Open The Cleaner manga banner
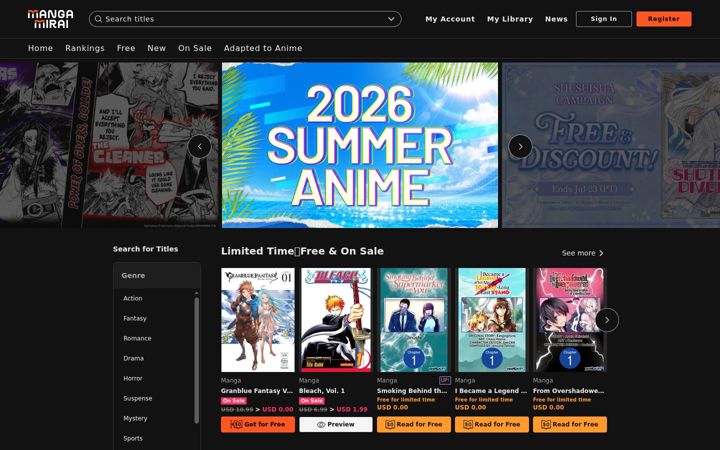720x450 pixels. [x=109, y=145]
